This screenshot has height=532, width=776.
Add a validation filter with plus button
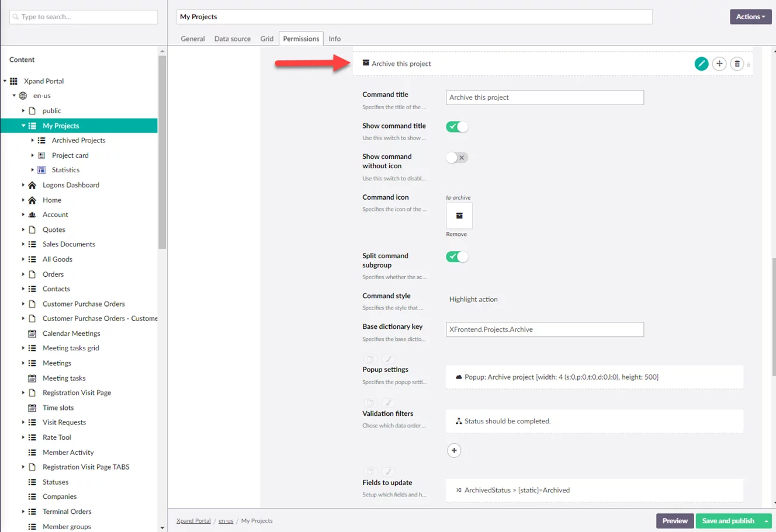click(454, 450)
